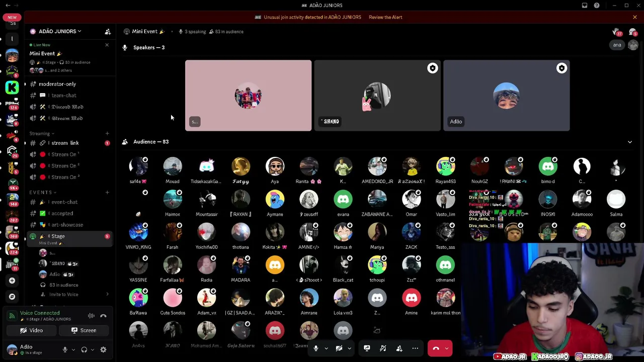Screen dimensions: 644x362
Task: Toggle the stage microphone in the bottom toolbar
Action: [x=316, y=348]
